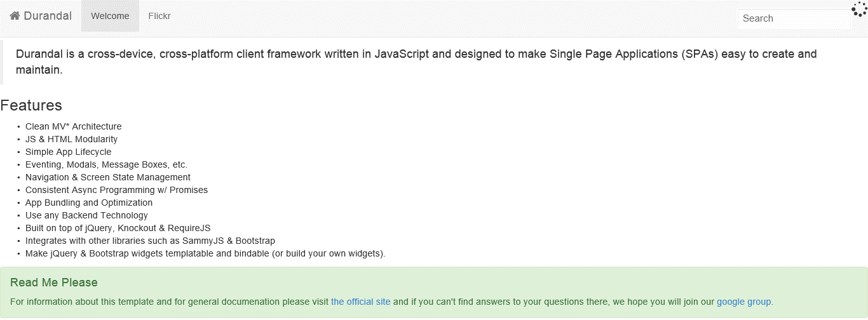Select the "Clean MV* Architecture" list item
The width and height of the screenshot is (868, 320).
[x=73, y=126]
